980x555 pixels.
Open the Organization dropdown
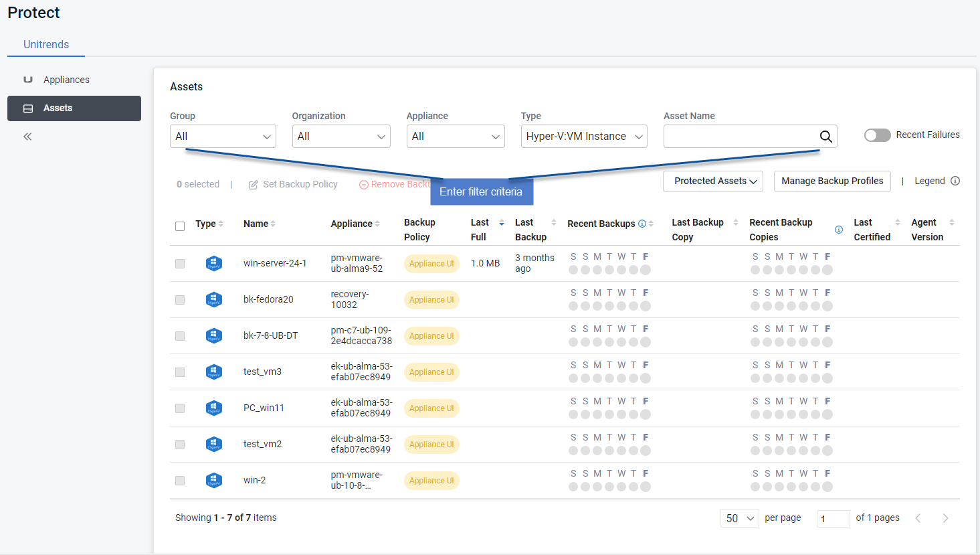pos(341,136)
